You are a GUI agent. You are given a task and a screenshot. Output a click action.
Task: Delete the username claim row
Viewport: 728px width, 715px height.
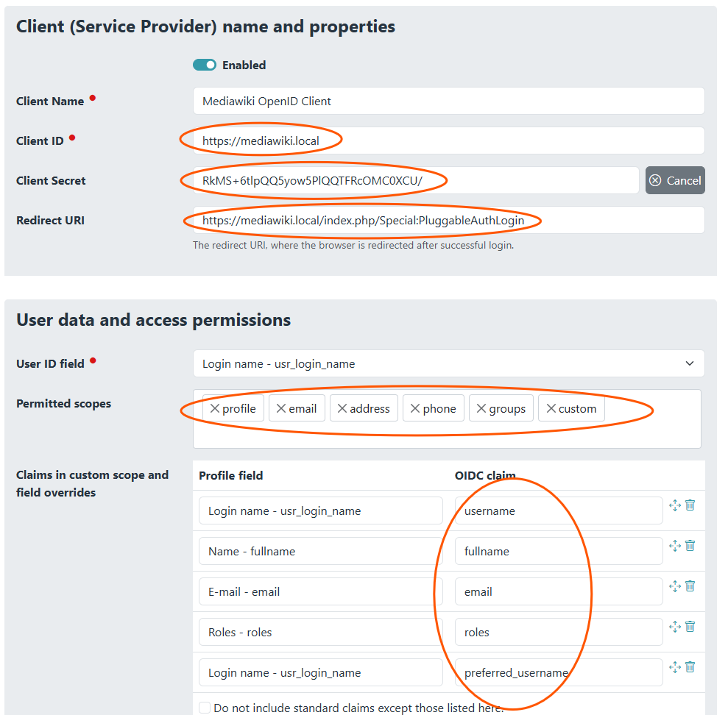pyautogui.click(x=690, y=505)
